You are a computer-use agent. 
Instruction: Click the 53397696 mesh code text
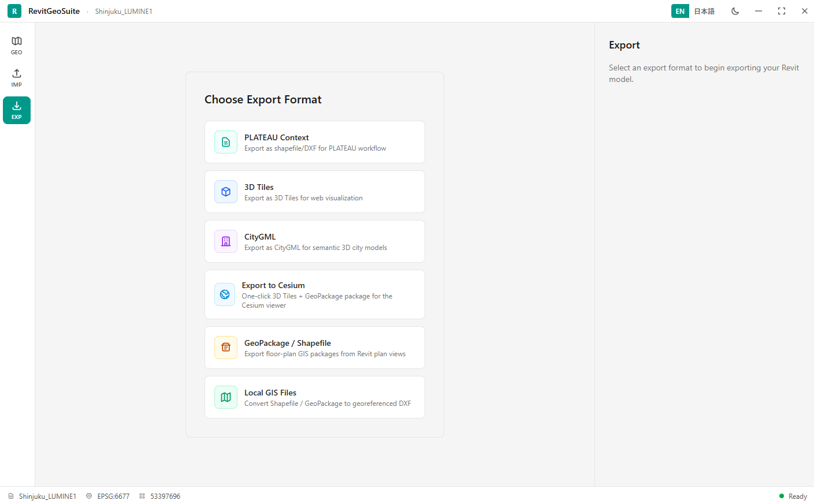(165, 496)
